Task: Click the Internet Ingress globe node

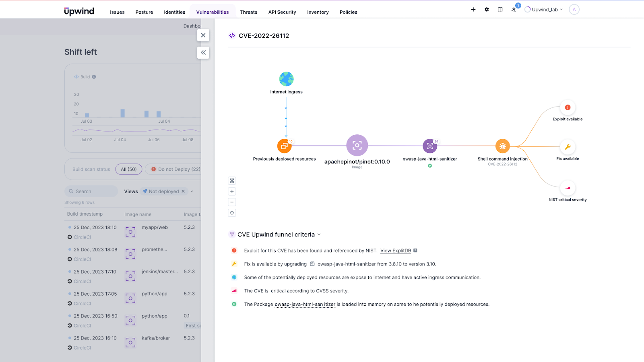Action: pos(286,79)
